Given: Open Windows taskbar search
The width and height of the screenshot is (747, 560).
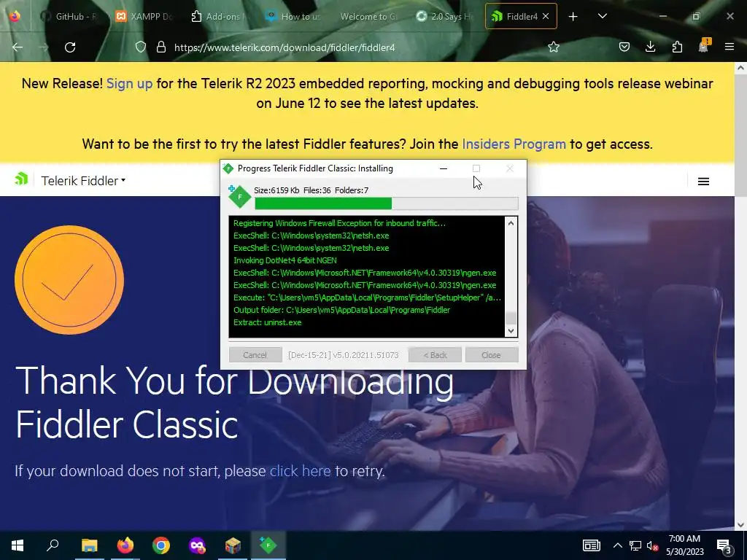Looking at the screenshot, I should [53, 545].
